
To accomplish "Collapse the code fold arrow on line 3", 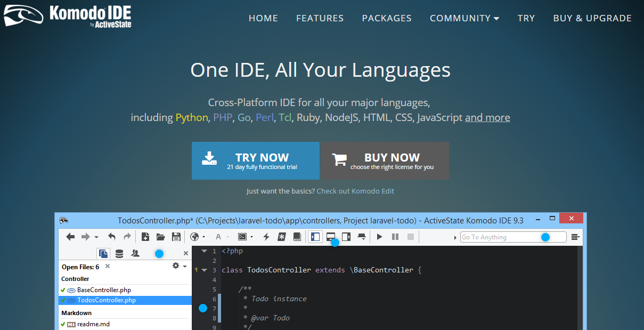I will click(x=204, y=270).
